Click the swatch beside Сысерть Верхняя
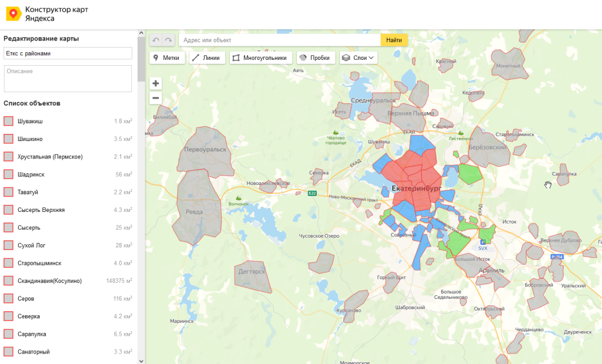Viewport: 602px width, 364px height. pos(8,210)
